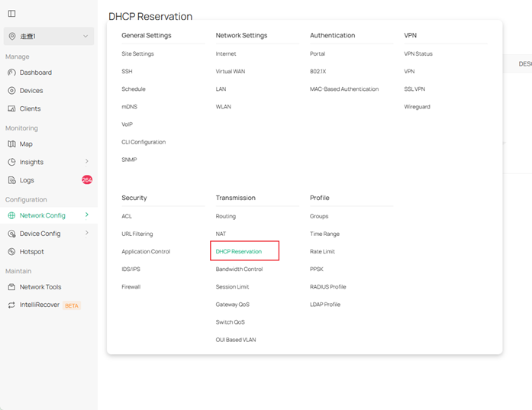Open VPN Status page

[418, 53]
